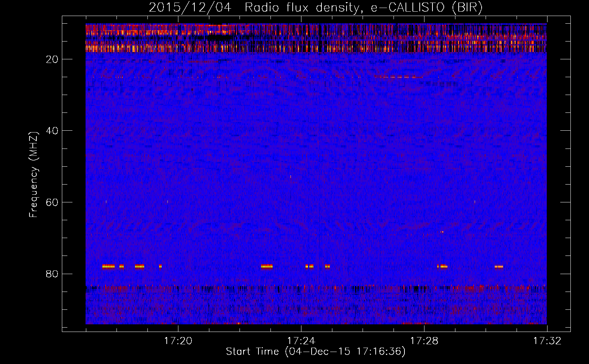Click the 'Start Time (04-Dec-15 17:16:36)' axis label

(316, 352)
